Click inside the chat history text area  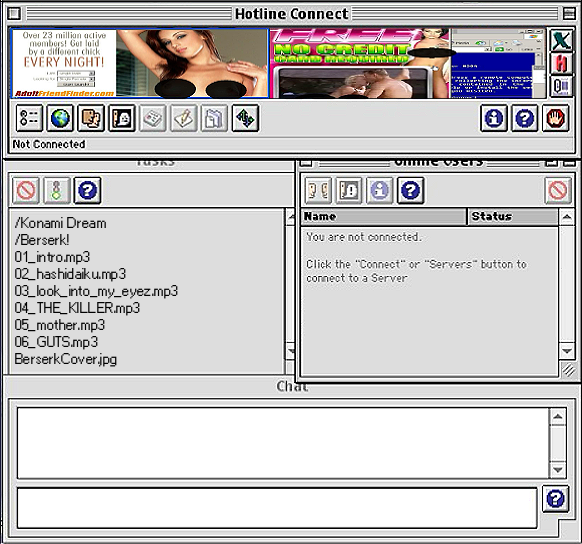click(x=283, y=443)
